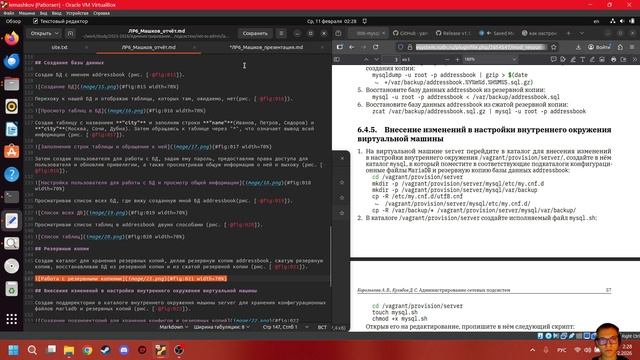
Task: Open Справка menu in VirtualBox
Action: coord(101,13)
